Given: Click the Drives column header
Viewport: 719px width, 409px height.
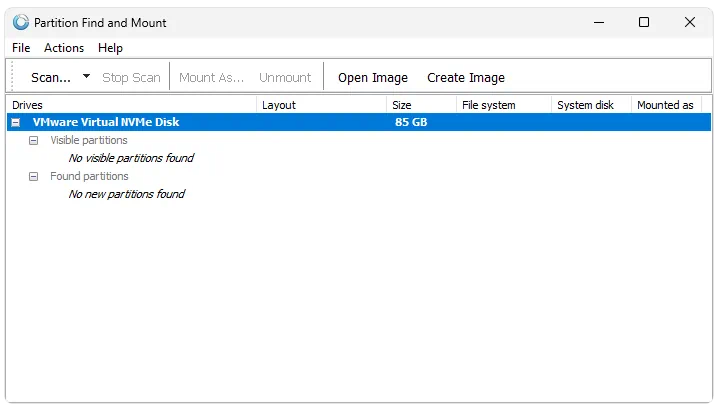Looking at the screenshot, I should tap(132, 105).
